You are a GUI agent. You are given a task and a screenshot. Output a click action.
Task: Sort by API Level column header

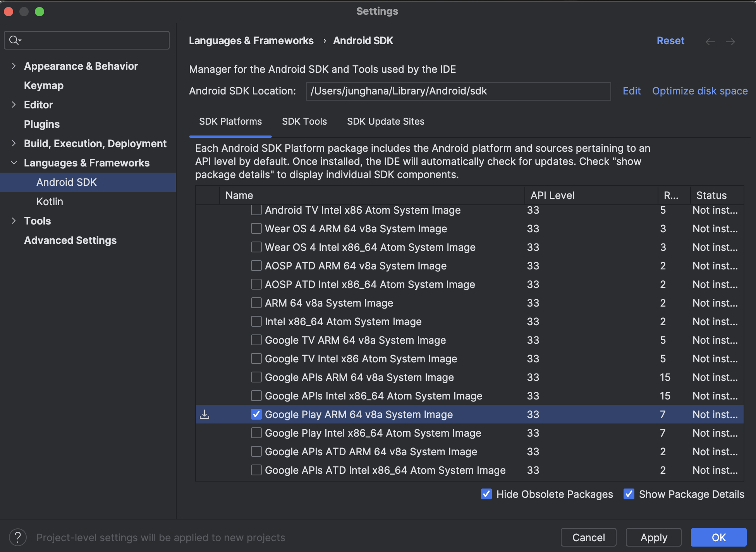[591, 195]
